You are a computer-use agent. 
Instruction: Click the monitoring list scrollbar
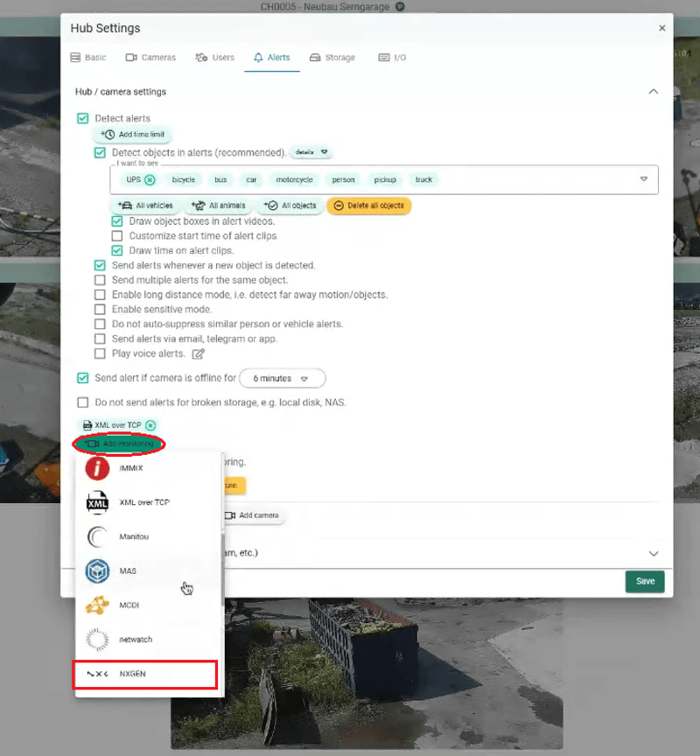pyautogui.click(x=222, y=570)
